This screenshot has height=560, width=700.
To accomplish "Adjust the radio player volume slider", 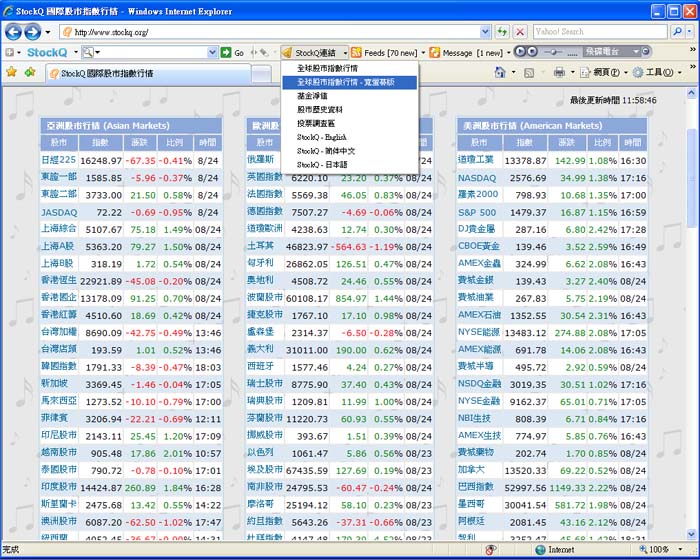I will pyautogui.click(x=554, y=52).
